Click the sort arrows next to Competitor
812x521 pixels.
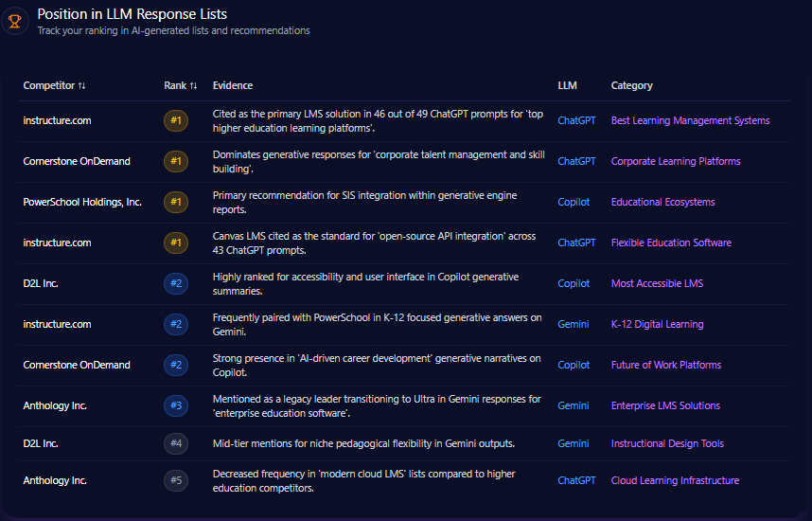pos(82,86)
